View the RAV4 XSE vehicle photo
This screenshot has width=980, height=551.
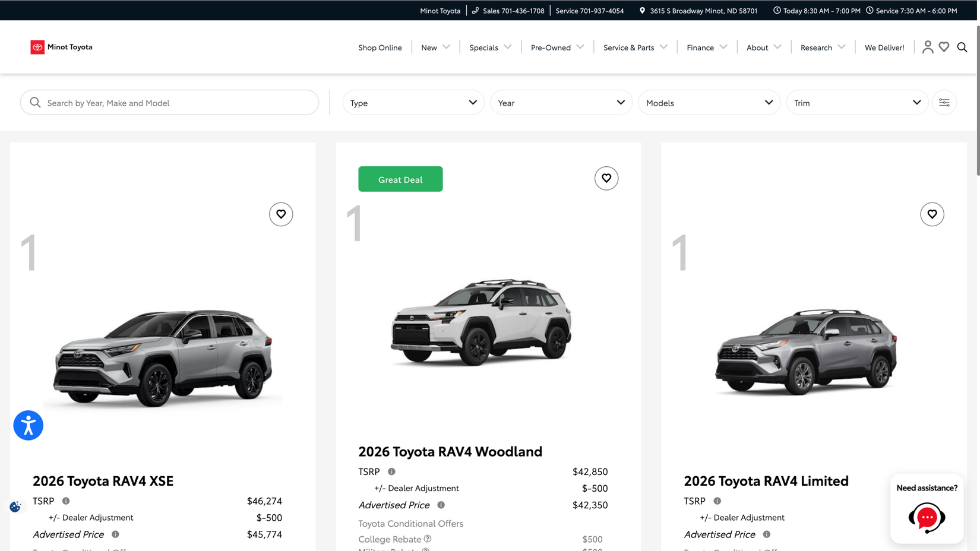click(163, 357)
